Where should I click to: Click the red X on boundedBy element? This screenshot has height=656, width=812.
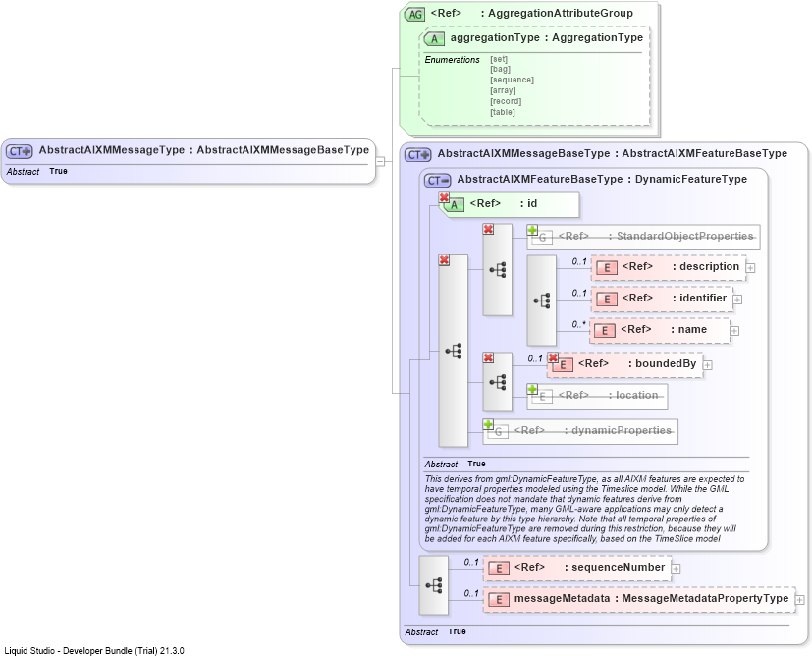(x=553, y=357)
